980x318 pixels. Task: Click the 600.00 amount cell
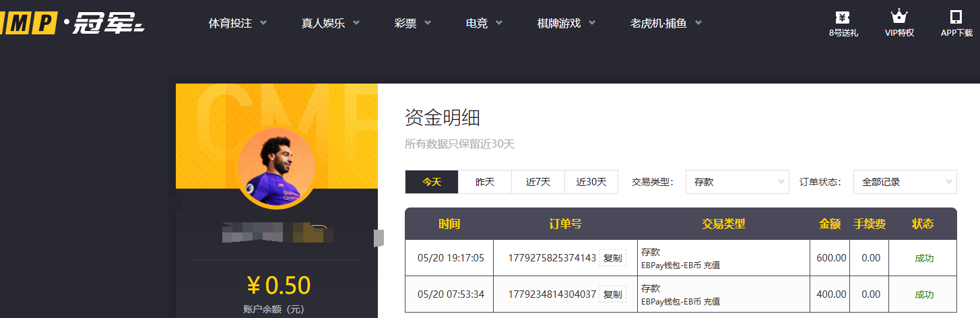(x=831, y=258)
